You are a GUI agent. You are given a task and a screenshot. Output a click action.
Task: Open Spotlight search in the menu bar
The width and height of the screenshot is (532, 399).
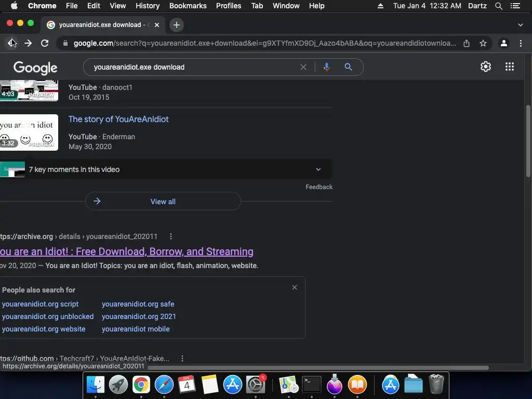point(498,6)
